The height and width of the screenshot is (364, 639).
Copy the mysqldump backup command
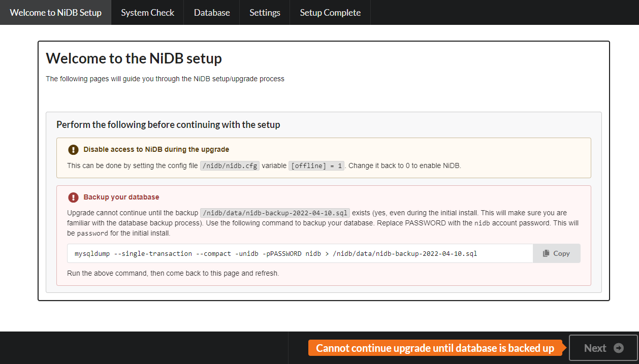point(556,253)
